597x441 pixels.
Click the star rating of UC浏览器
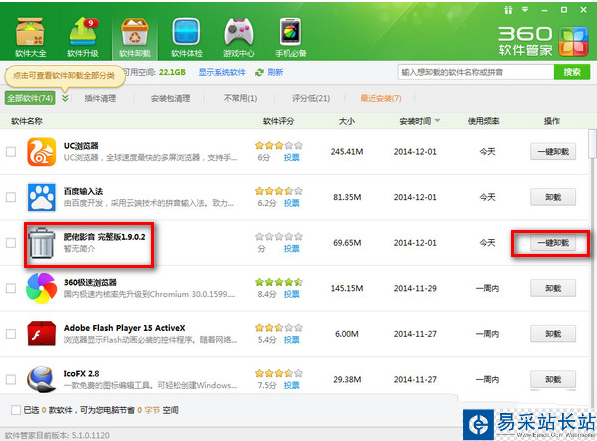(x=279, y=145)
